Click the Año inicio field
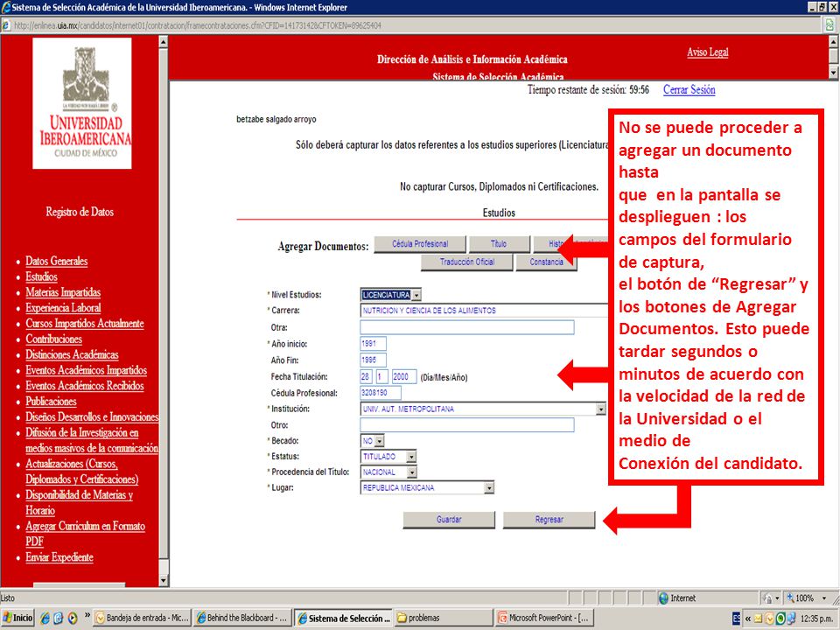 point(373,343)
